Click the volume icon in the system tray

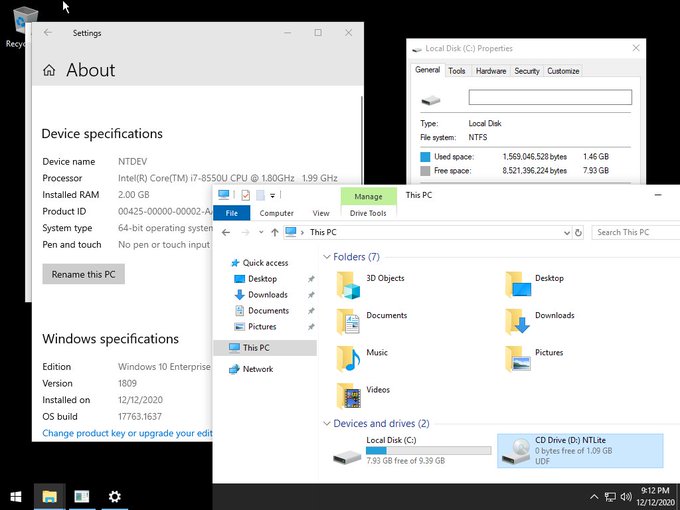(626, 497)
